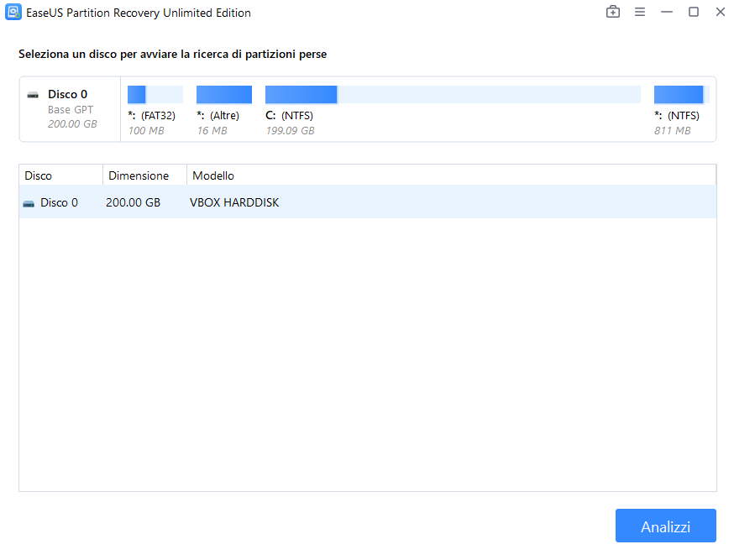Viewport: 734px width, 560px height.
Task: Select the C: NTFS partition bar
Action: click(453, 95)
